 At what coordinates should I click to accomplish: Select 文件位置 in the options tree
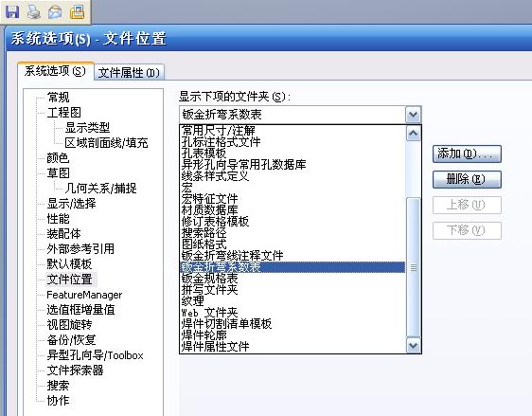(x=69, y=280)
